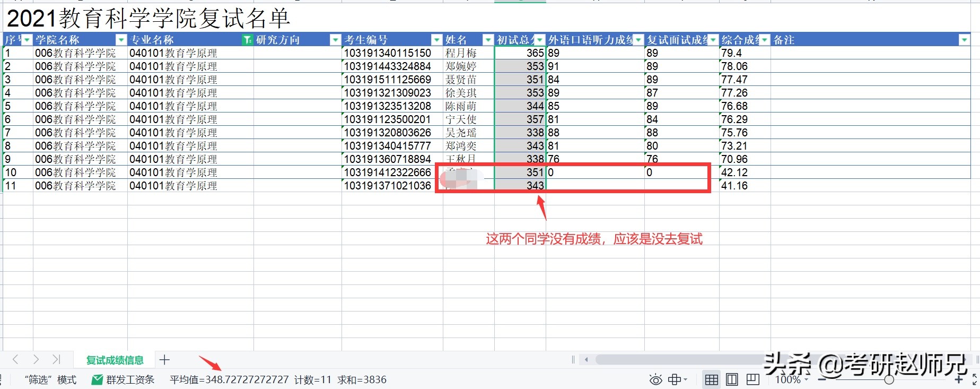Screen dimensions: 980x389
Task: Add a new sheet with the plus icon
Action: (x=164, y=360)
